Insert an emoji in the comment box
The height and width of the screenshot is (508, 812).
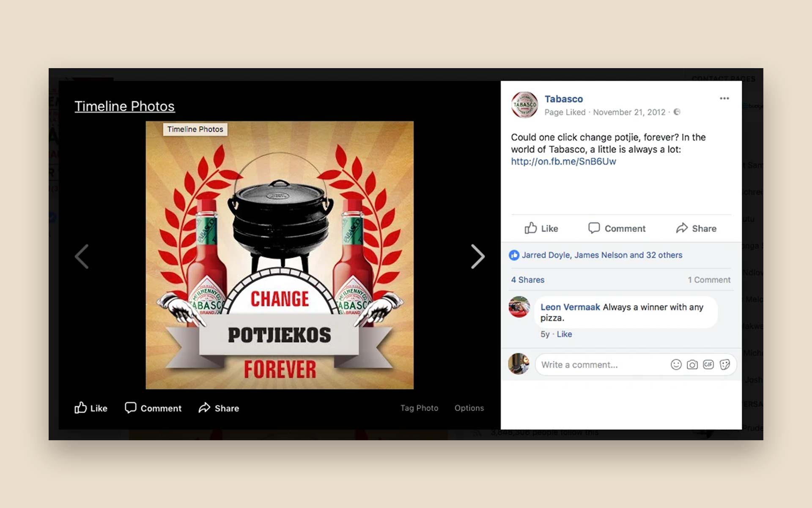(x=676, y=364)
